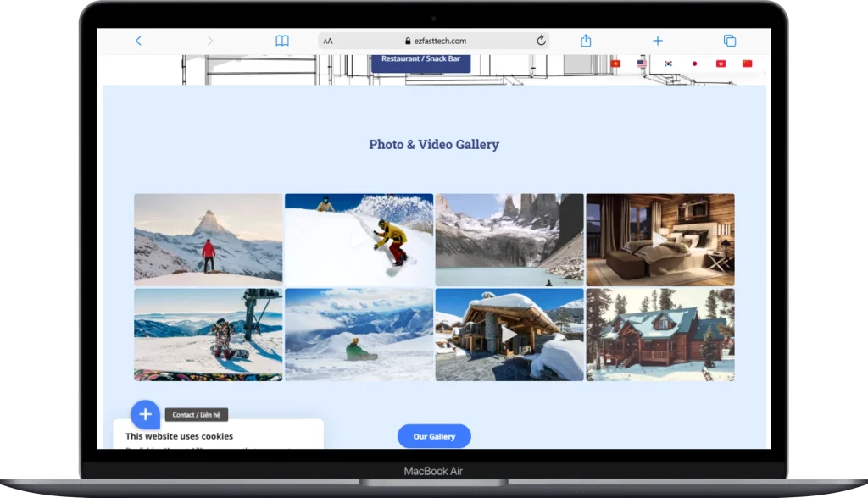Image resolution: width=868 pixels, height=498 pixels.
Task: Select the Japan flag language
Action: tap(695, 64)
